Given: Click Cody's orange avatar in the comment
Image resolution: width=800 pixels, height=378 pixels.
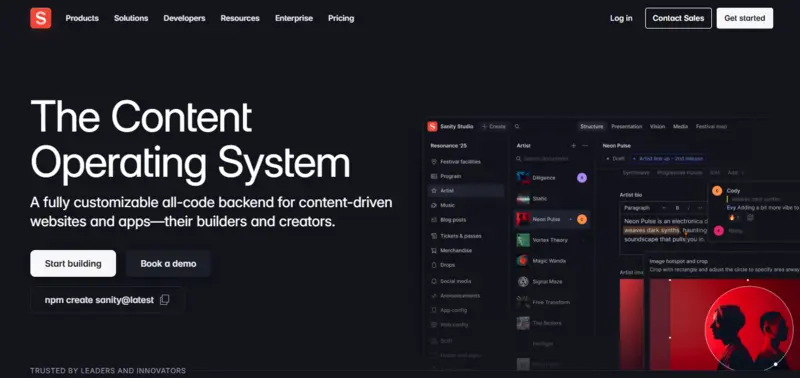Looking at the screenshot, I should pyautogui.click(x=717, y=191).
